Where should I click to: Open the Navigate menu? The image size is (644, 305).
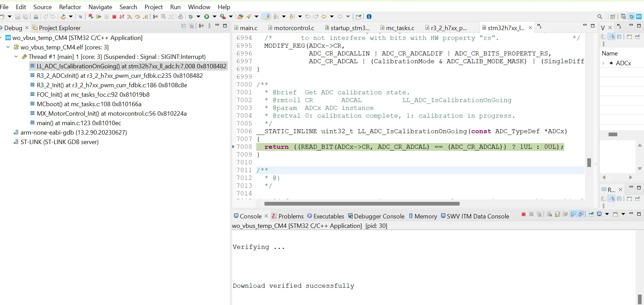(x=100, y=7)
